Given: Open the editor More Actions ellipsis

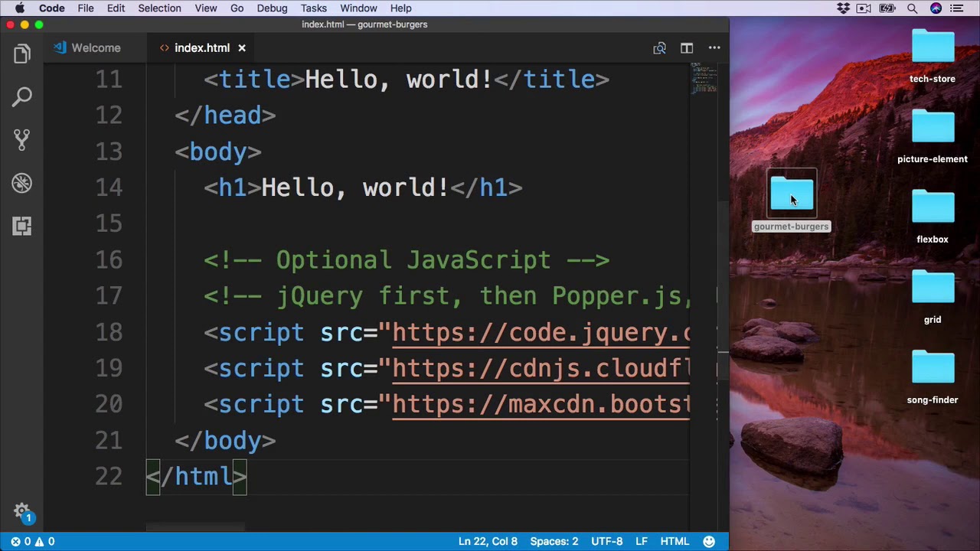Looking at the screenshot, I should click(x=714, y=48).
